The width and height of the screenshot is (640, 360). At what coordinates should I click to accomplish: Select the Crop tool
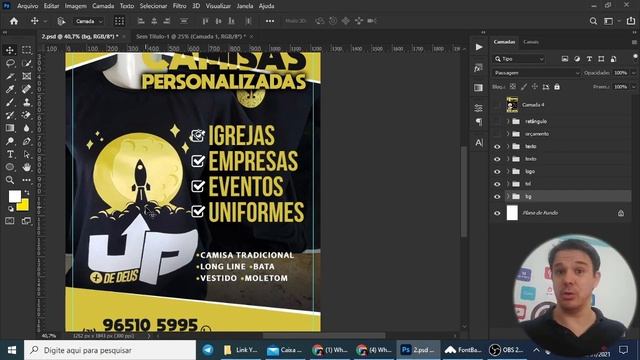pos(10,76)
